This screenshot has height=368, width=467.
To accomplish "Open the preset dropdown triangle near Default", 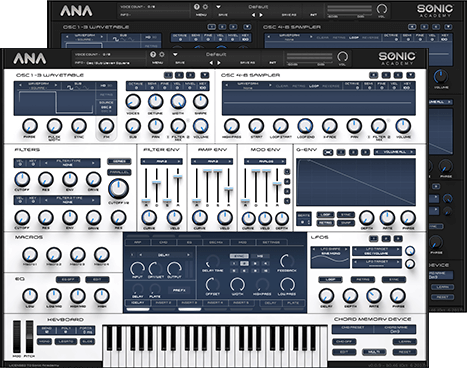I will pyautogui.click(x=175, y=54).
